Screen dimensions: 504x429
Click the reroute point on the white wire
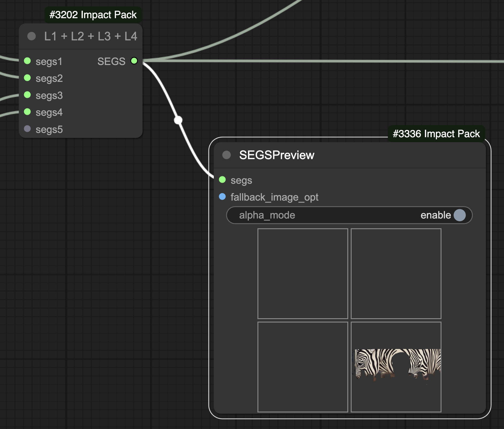click(178, 120)
